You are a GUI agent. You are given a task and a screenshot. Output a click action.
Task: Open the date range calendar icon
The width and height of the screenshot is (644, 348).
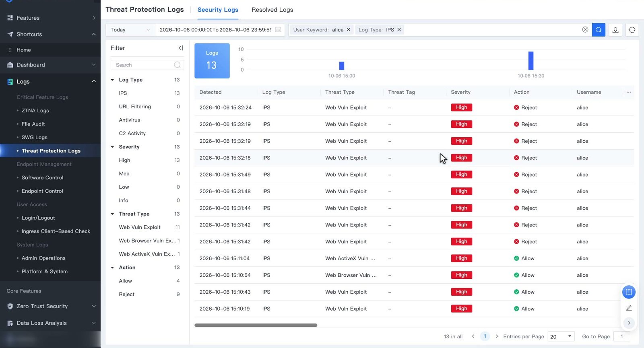(278, 30)
